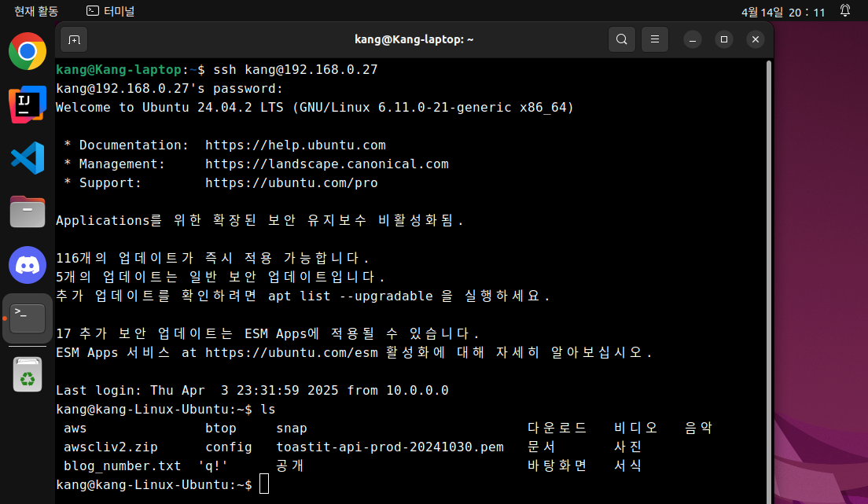This screenshot has height=504, width=868.
Task: Open Discord from the dock
Action: point(27,265)
